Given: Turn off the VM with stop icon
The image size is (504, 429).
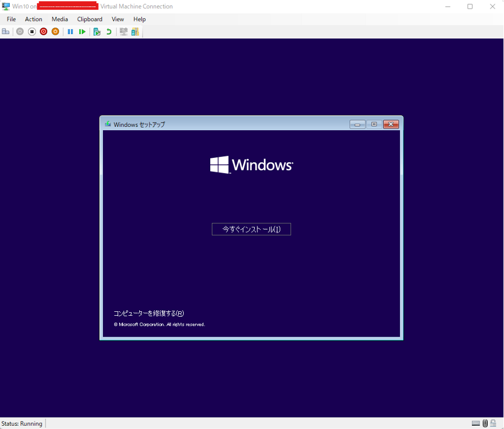Looking at the screenshot, I should tap(32, 31).
